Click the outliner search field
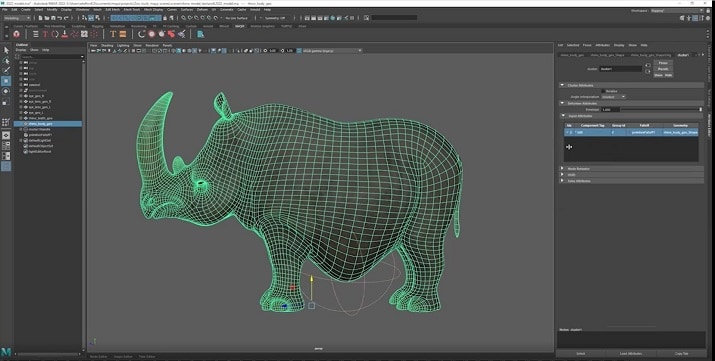 tap(52, 57)
